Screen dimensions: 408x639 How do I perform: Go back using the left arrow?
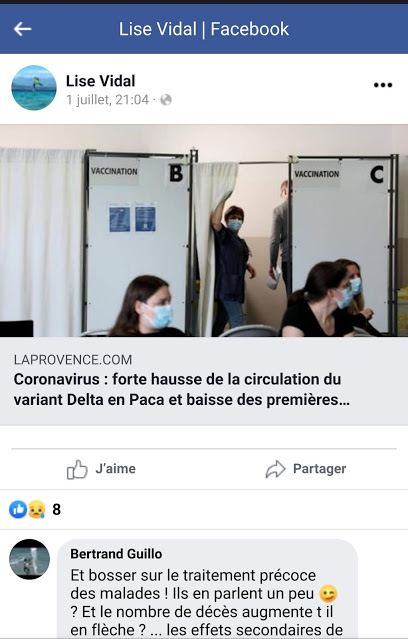(22, 29)
